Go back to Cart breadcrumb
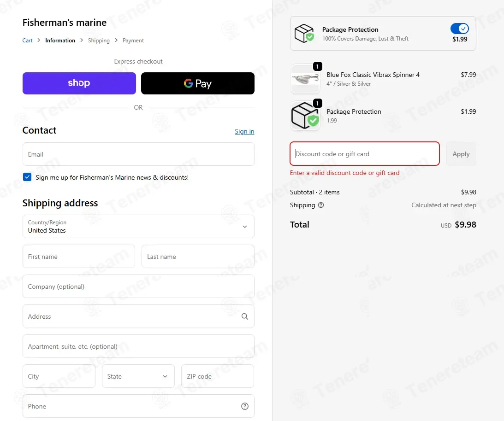The image size is (504, 421). point(27,41)
